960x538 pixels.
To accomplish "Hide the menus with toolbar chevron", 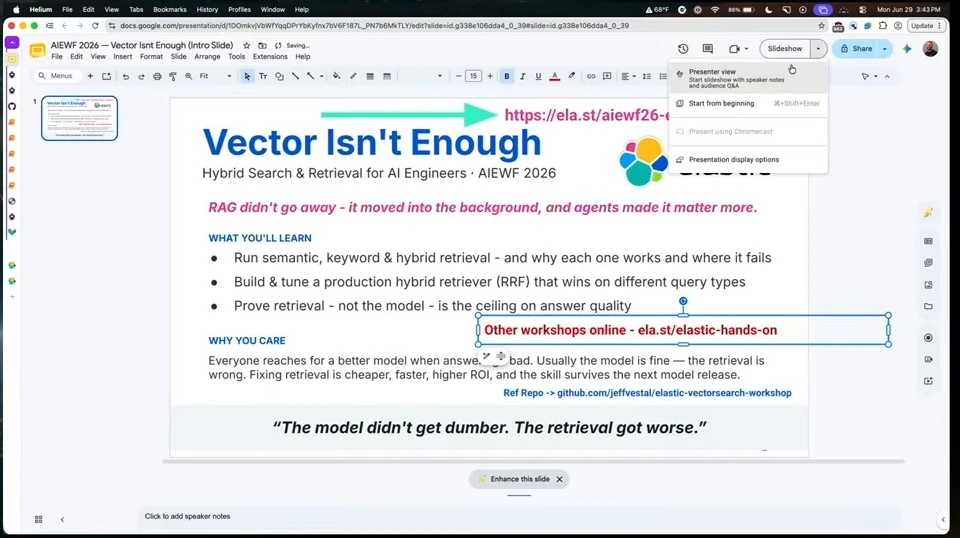I will coord(887,77).
